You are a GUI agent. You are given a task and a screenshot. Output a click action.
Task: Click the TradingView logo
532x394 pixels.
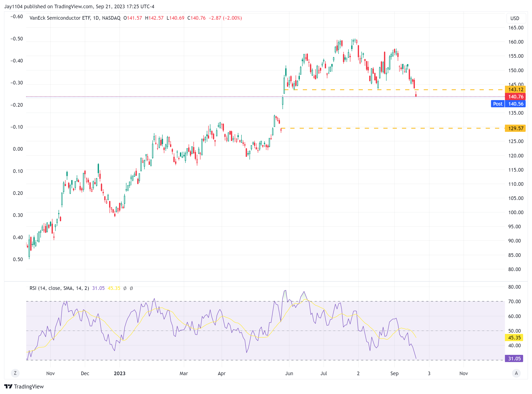click(x=24, y=386)
